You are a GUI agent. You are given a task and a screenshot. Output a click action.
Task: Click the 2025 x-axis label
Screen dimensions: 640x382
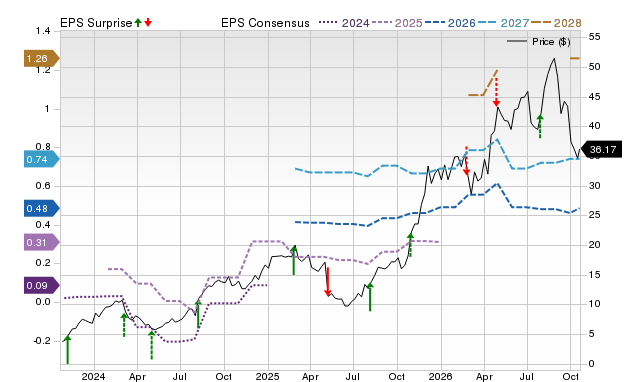coord(267,377)
